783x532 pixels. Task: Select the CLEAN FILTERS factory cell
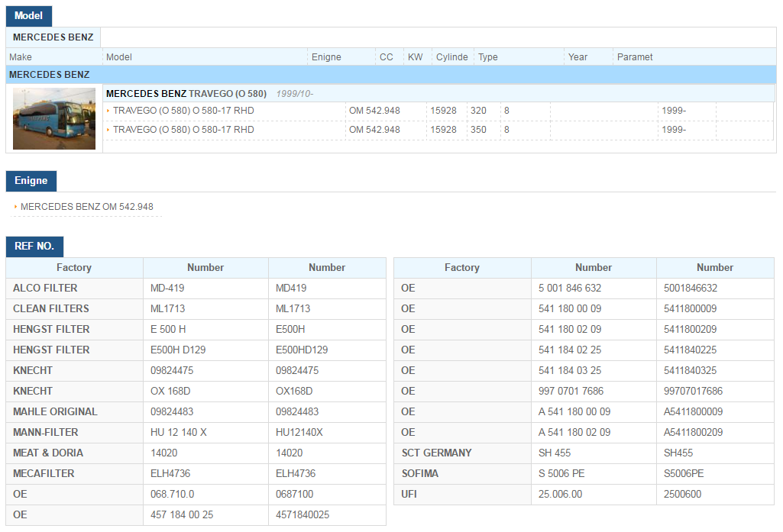[74, 309]
